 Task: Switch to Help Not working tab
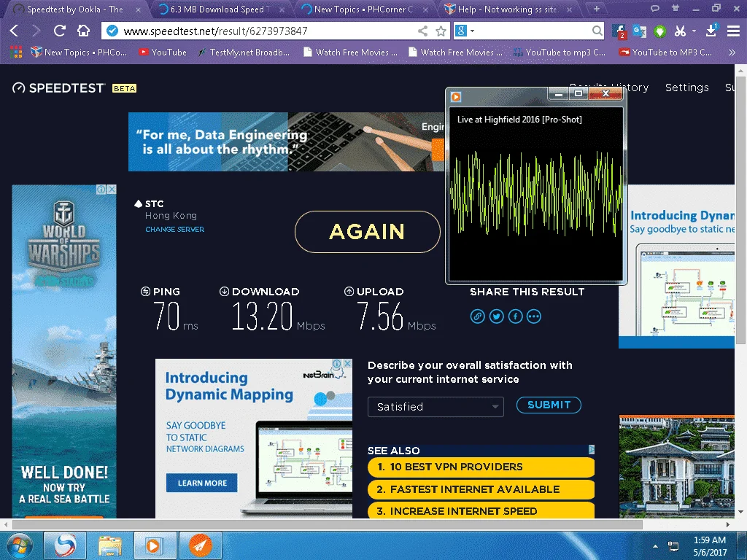[x=508, y=9]
